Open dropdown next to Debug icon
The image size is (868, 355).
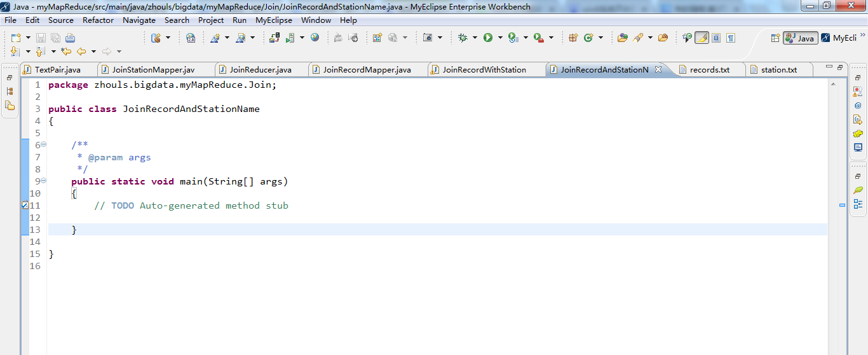tap(475, 38)
